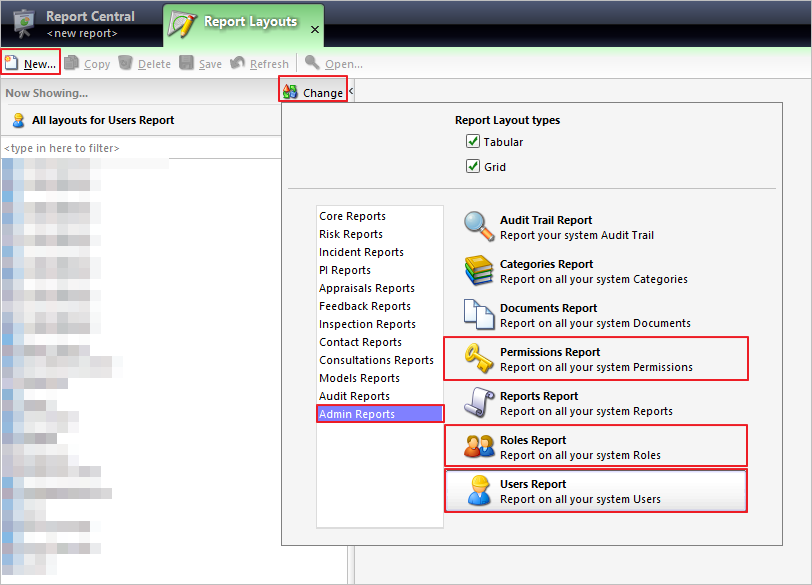Screen dimensions: 812x585
Task: Click the Save floppy disk icon
Action: click(186, 63)
